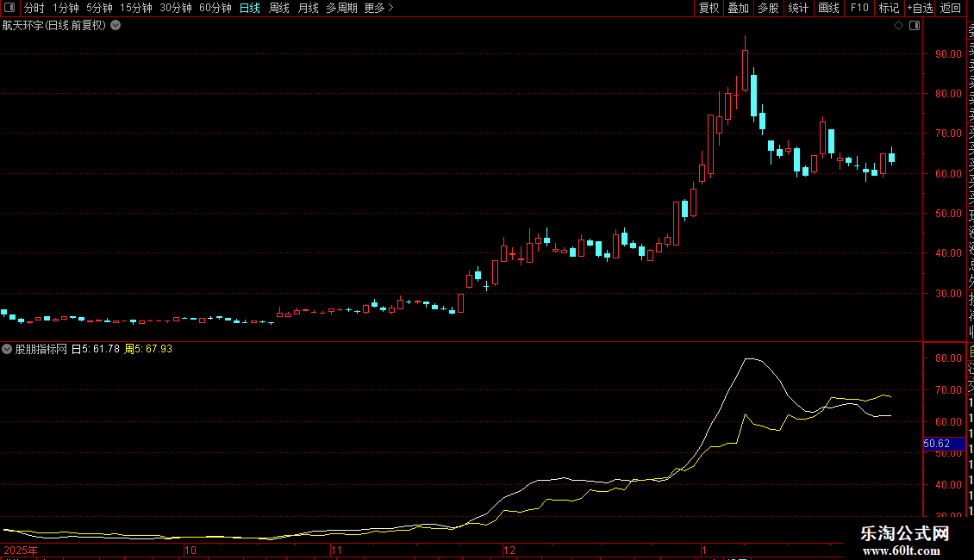Image resolution: width=974 pixels, height=560 pixels.
Task: Toggle the right side panel icon
Action: [x=915, y=26]
